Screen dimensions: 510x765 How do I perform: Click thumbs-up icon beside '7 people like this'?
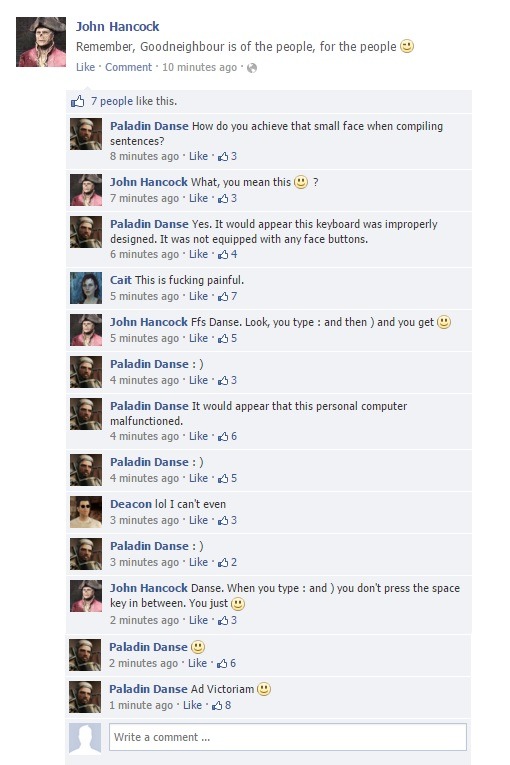78,101
